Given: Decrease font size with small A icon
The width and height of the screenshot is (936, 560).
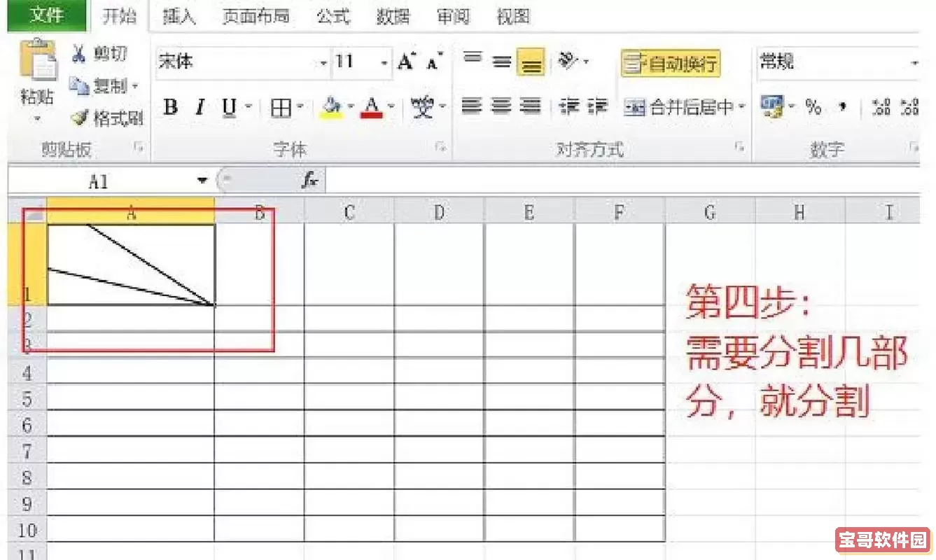Looking at the screenshot, I should pyautogui.click(x=435, y=62).
